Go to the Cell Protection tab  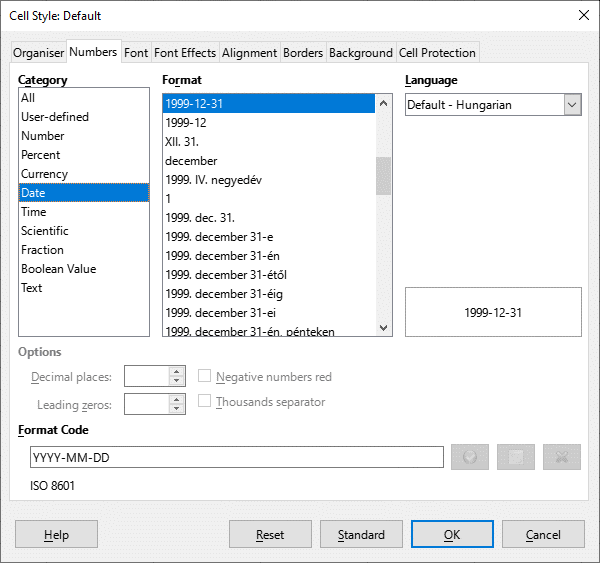[x=437, y=53]
